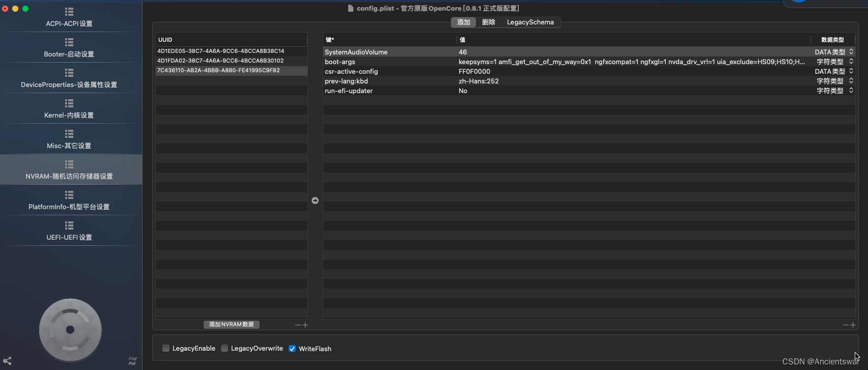Click the value 46 for SystemAudioVolume
The width and height of the screenshot is (868, 370).
coord(463,52)
